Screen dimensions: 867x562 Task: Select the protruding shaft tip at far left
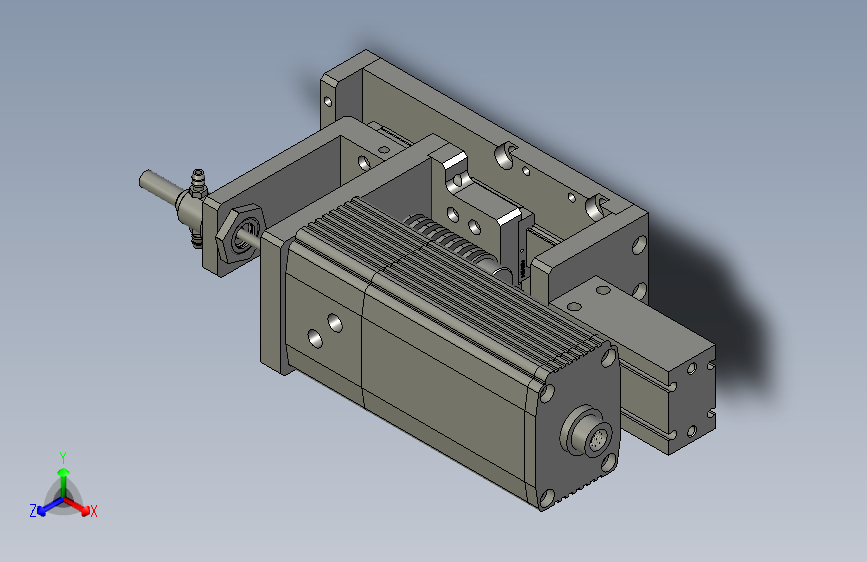(x=159, y=186)
